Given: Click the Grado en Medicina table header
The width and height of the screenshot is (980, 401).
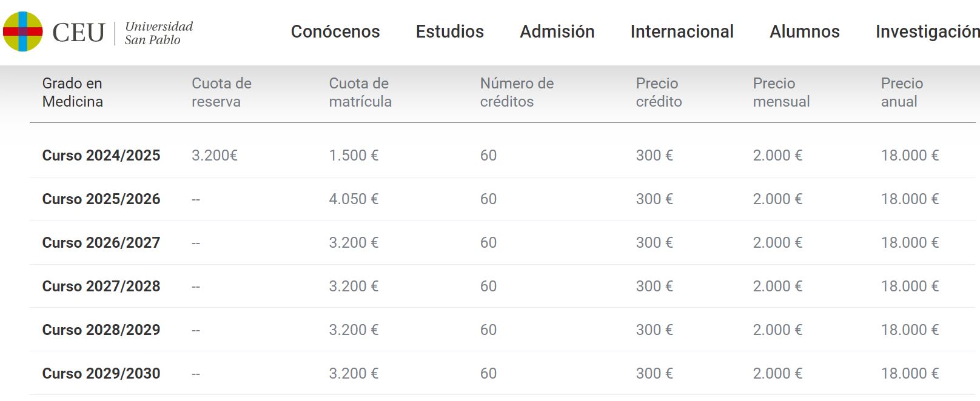Looking at the screenshot, I should [73, 92].
